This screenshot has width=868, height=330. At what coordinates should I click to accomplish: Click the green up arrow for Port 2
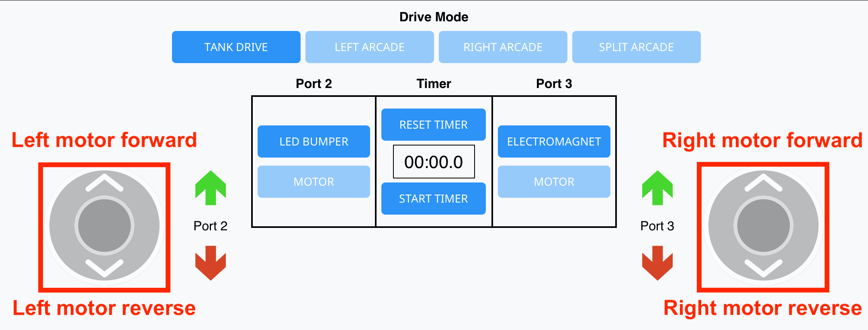(210, 189)
